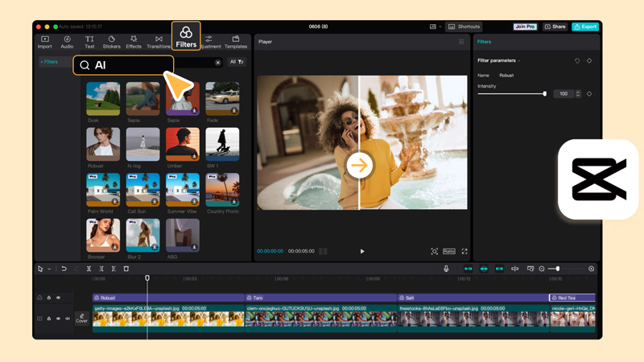Toggle visibility of the filter track
Viewport: 644px width, 362px height.
pyautogui.click(x=58, y=298)
